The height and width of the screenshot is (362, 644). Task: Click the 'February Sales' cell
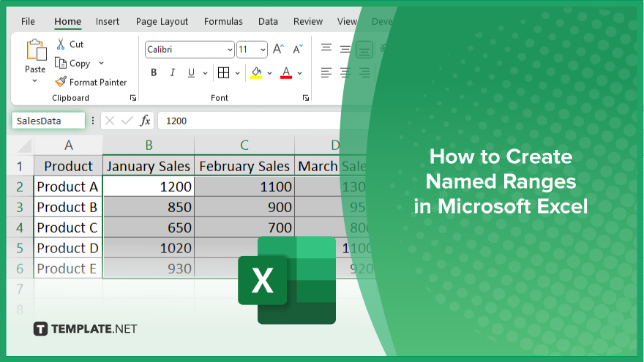tap(244, 166)
